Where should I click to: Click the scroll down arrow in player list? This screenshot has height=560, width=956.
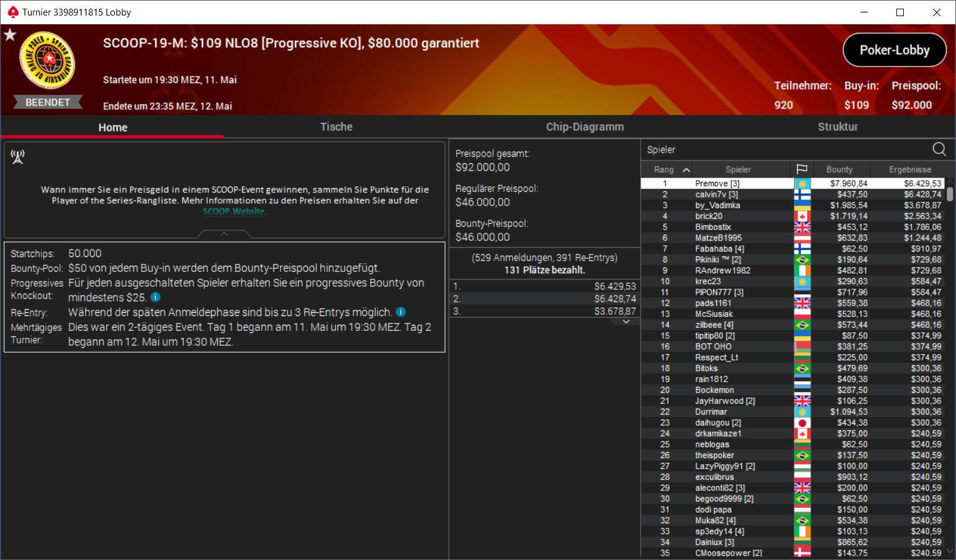[x=950, y=551]
